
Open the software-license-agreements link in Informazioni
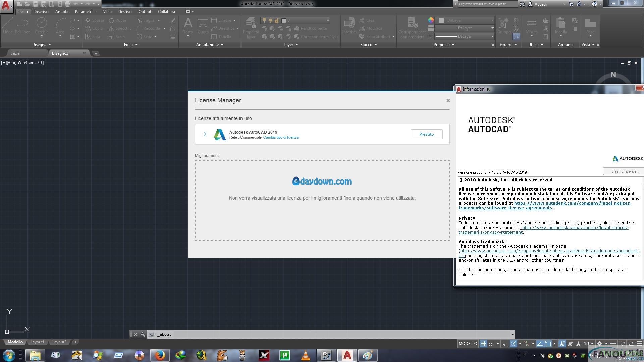point(545,206)
